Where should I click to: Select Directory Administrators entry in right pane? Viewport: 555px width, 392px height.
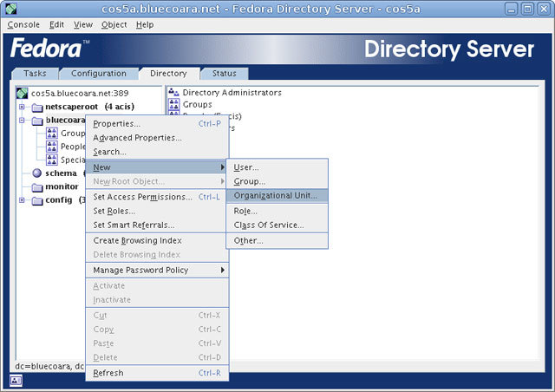[232, 93]
